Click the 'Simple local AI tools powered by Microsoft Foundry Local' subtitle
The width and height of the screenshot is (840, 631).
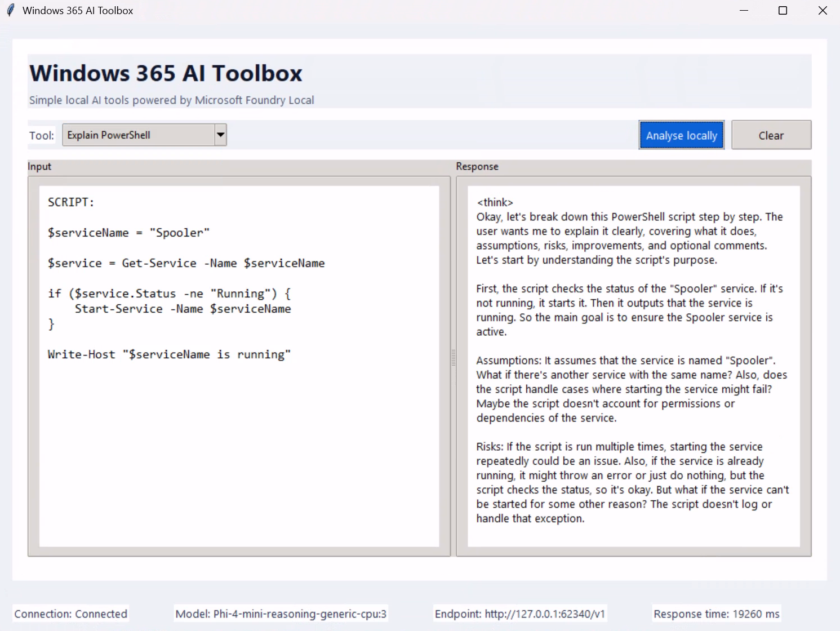(172, 100)
